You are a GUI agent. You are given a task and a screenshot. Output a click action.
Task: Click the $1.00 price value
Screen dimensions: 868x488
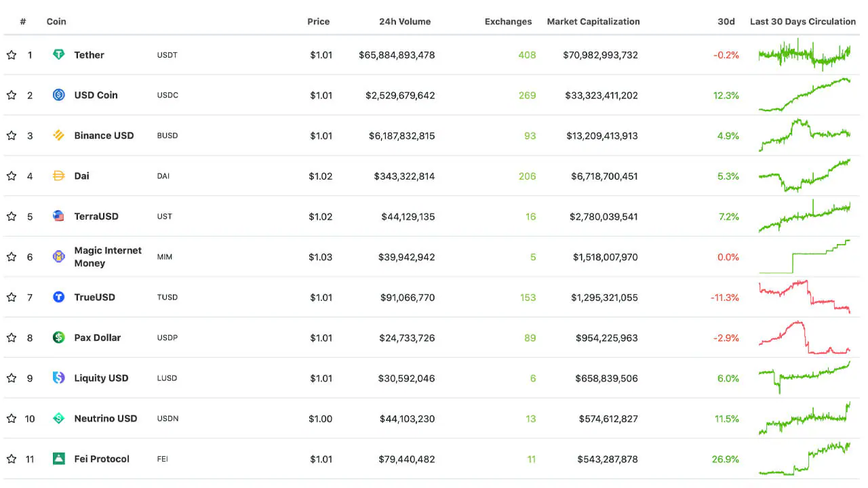pos(321,418)
